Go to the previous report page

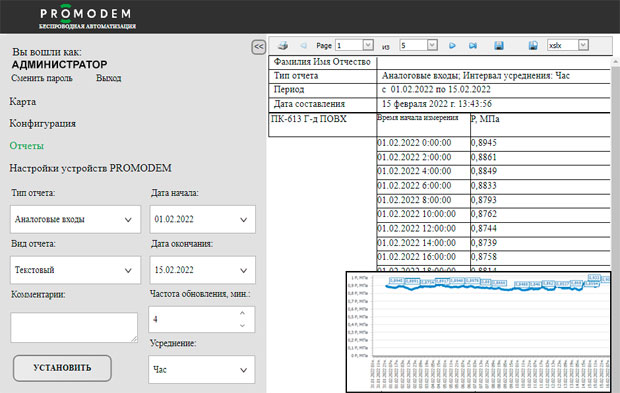click(x=303, y=45)
